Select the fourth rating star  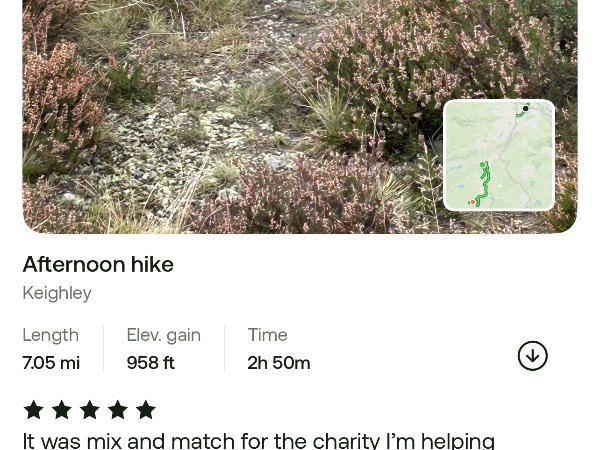coord(117,410)
